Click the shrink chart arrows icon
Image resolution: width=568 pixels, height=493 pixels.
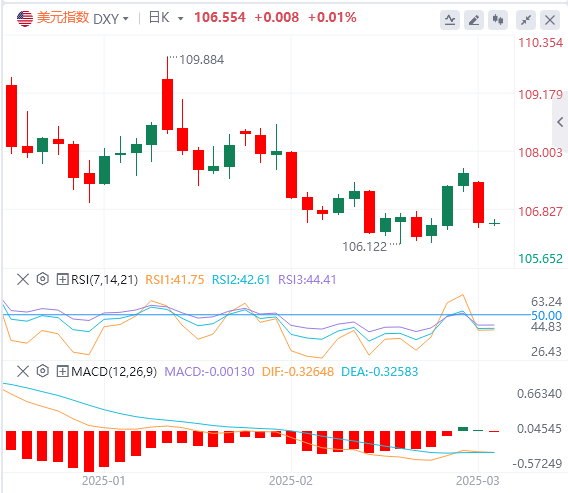526,20
